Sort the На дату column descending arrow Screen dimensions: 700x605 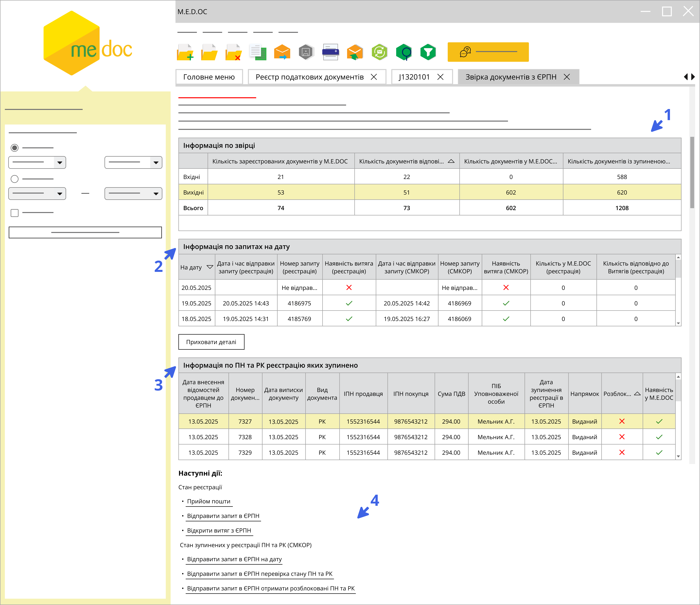click(210, 267)
